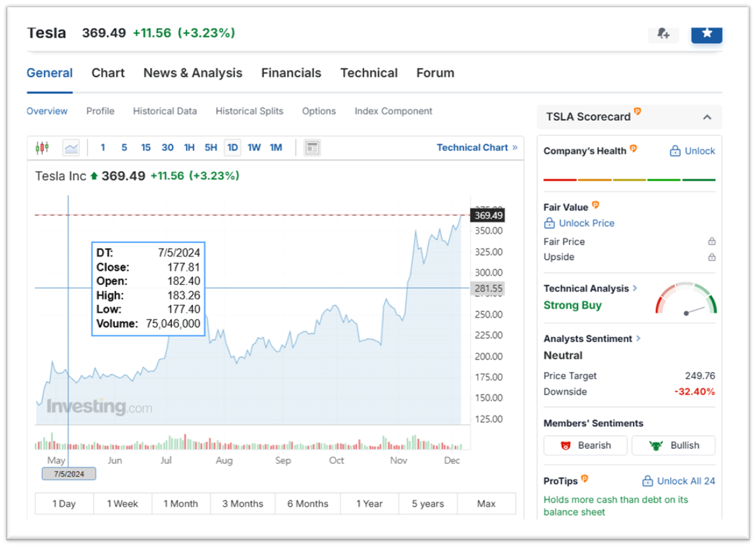This screenshot has width=756, height=547.
Task: Select the Overview sub-tab
Action: pyautogui.click(x=47, y=111)
